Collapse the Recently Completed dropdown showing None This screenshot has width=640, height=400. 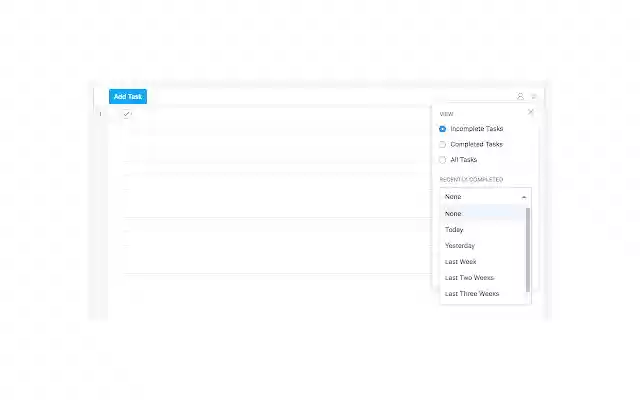pos(485,196)
